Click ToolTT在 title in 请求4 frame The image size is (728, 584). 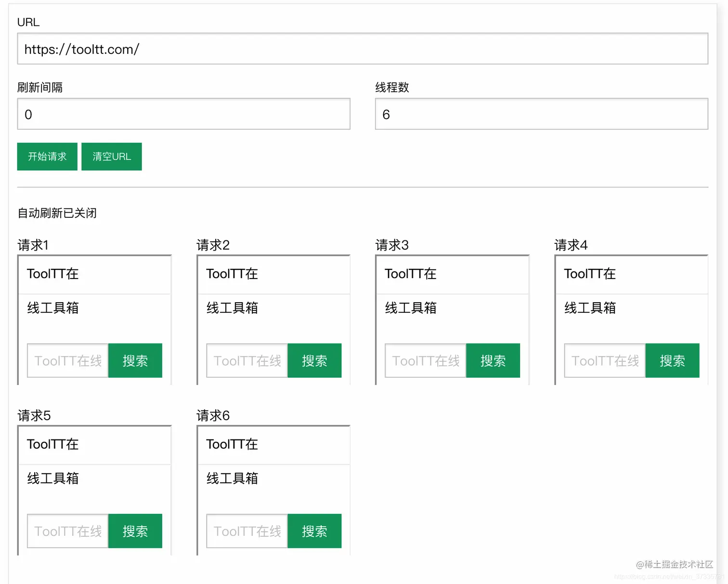tap(590, 274)
